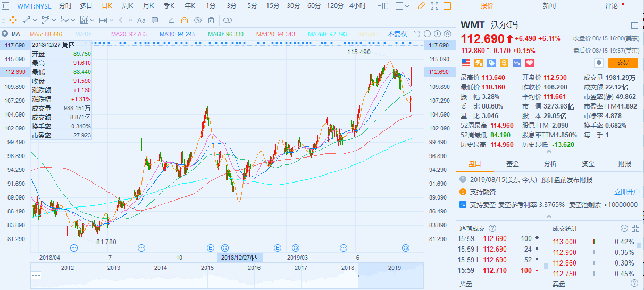Switch to 多日 timeframe
This screenshot has width=644, height=290.
click(86, 6)
